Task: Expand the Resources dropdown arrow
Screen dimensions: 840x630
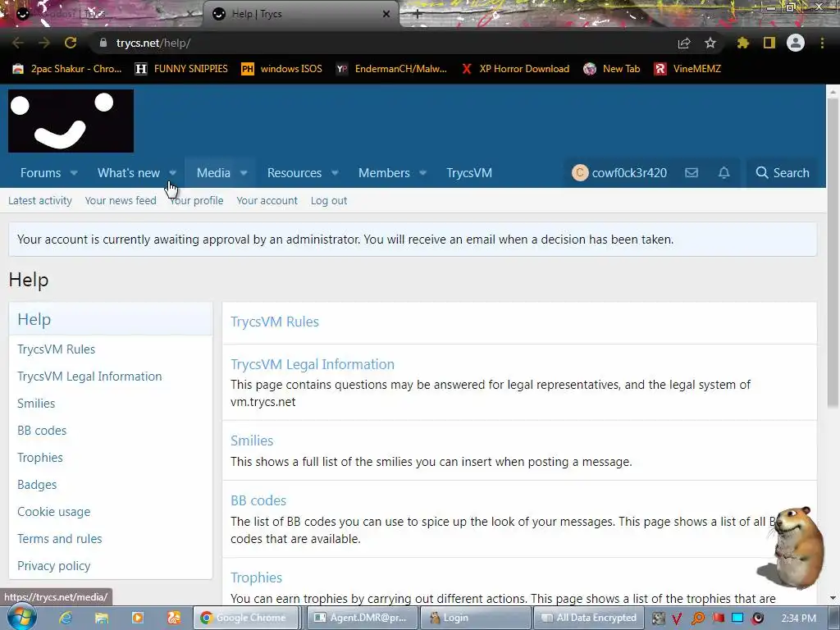Action: (335, 173)
